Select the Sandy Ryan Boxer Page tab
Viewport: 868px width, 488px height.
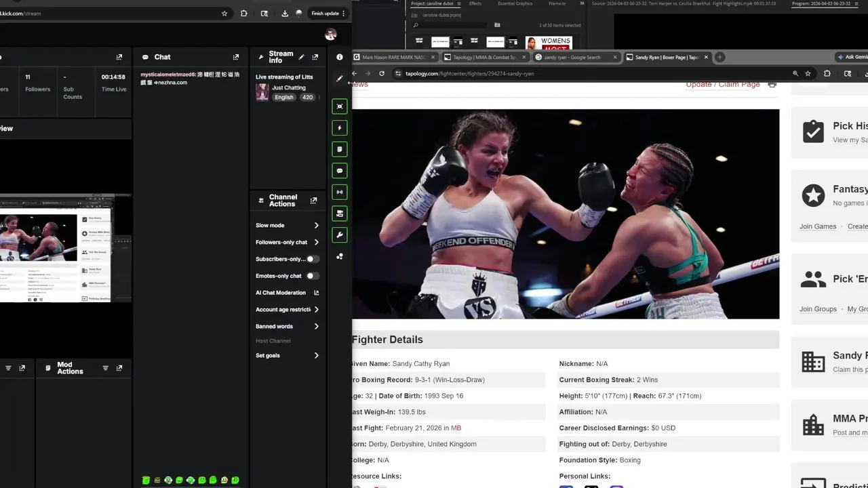667,58
